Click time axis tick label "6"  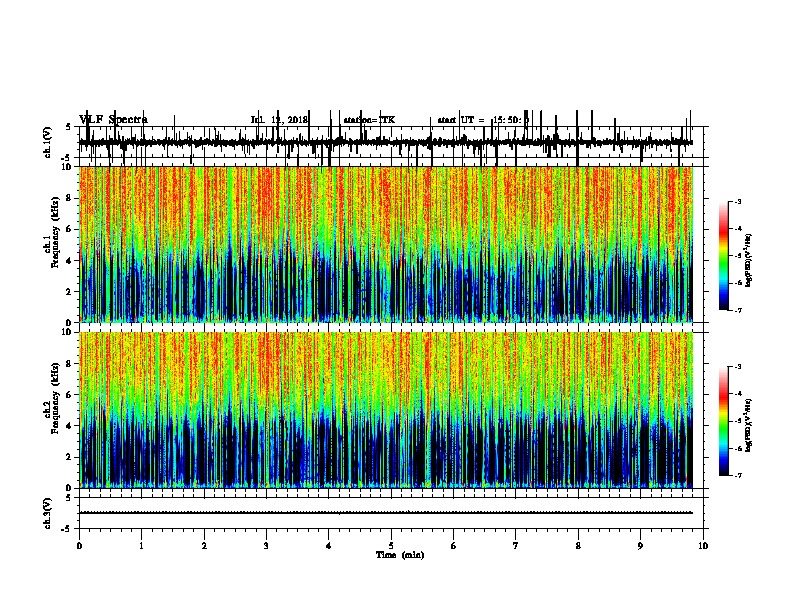tap(454, 545)
